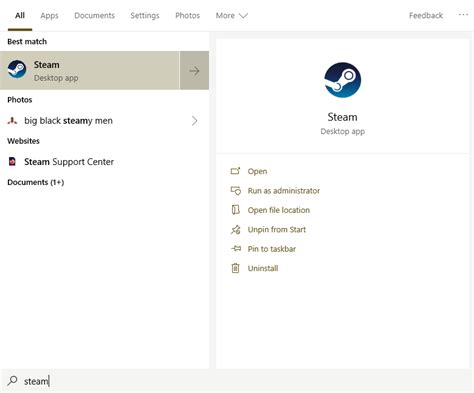
Task: Switch to the All tab
Action: [20, 15]
